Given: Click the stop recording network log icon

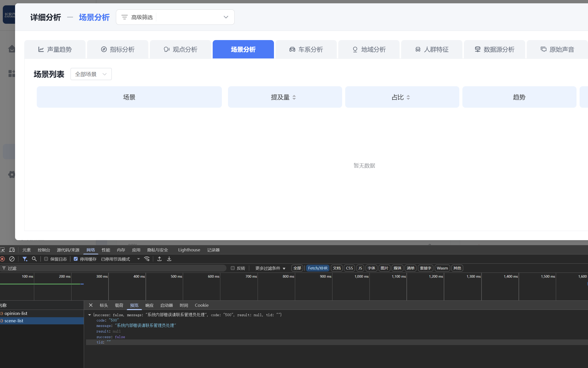Looking at the screenshot, I should coord(2,259).
